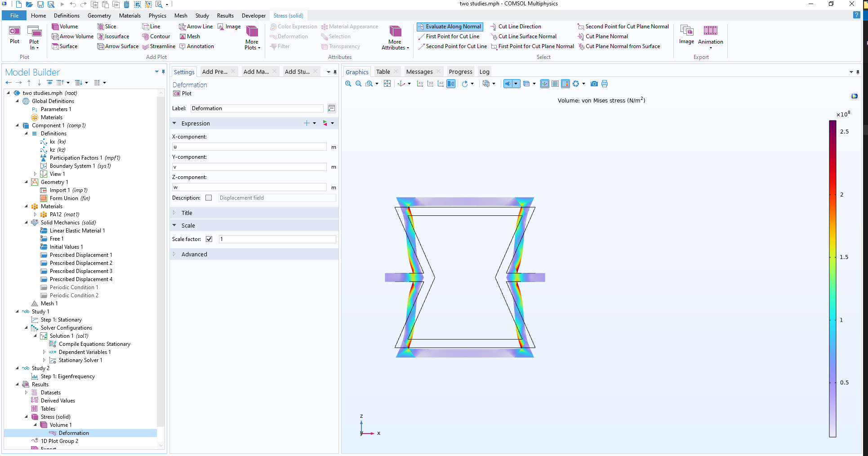
Task: Enable the Description checkbox
Action: click(x=209, y=198)
